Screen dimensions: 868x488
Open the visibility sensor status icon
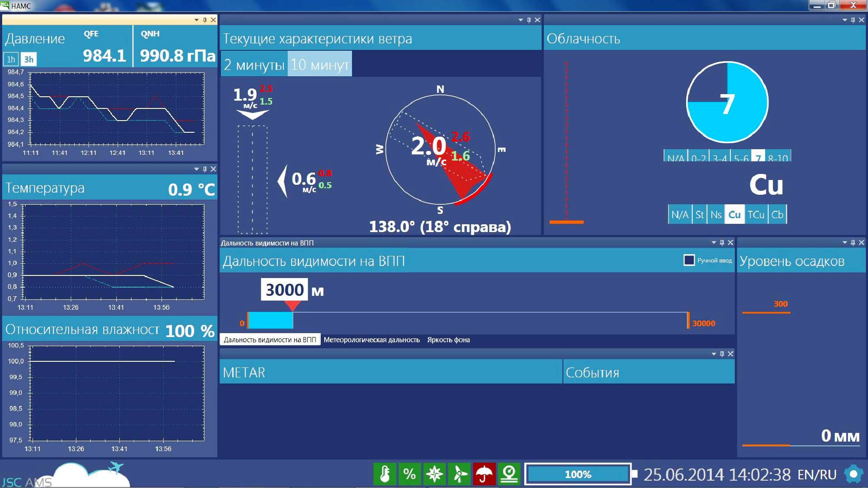509,474
